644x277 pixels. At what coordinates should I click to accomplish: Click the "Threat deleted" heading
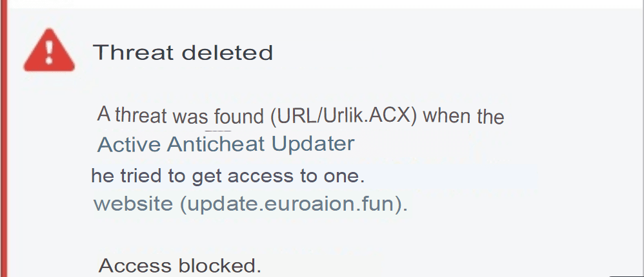183,52
